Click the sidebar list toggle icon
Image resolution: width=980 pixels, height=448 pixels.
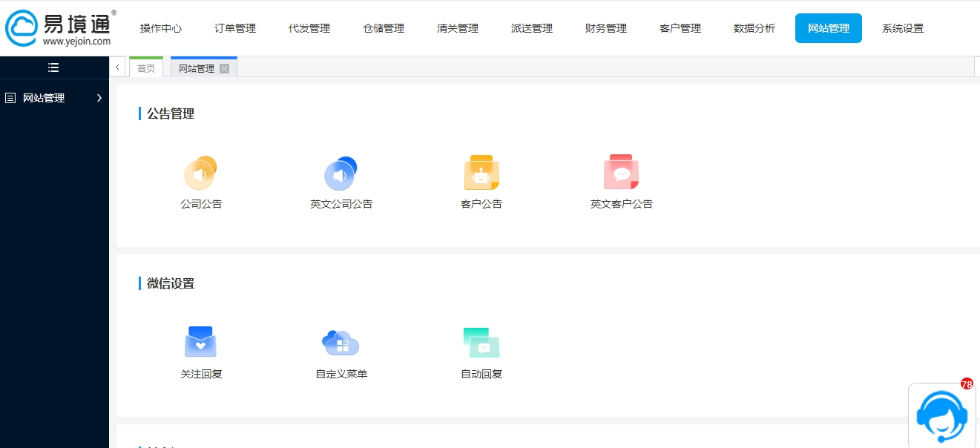coord(53,67)
